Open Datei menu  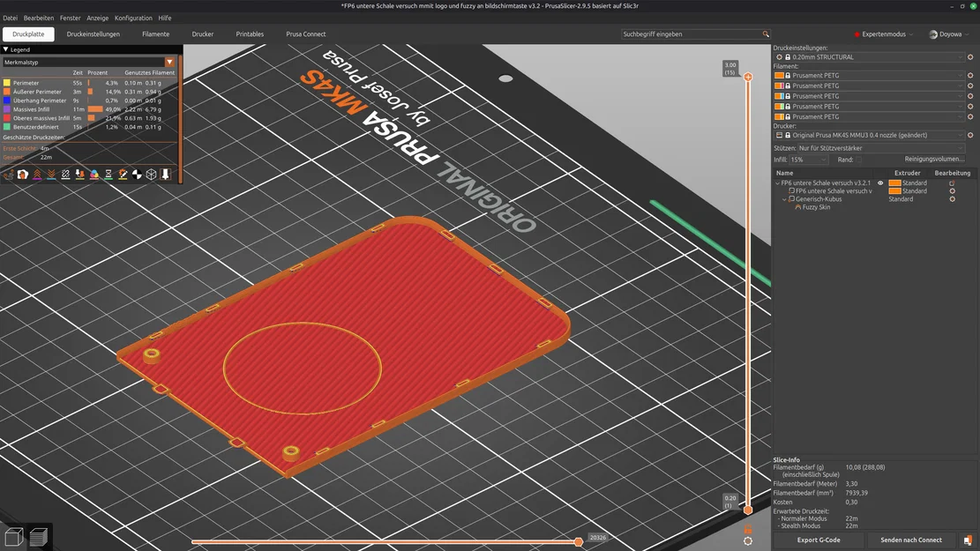(10, 19)
